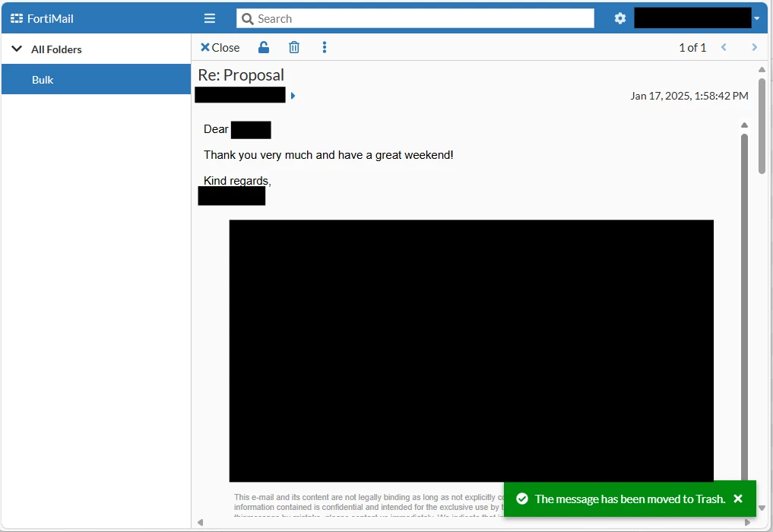
Task: Click the FortiMail title text
Action: (x=50, y=19)
